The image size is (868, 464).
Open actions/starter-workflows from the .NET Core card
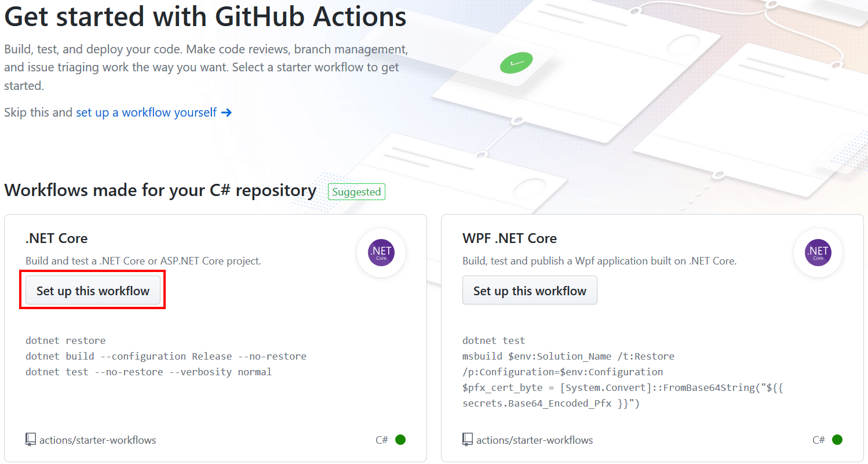99,440
